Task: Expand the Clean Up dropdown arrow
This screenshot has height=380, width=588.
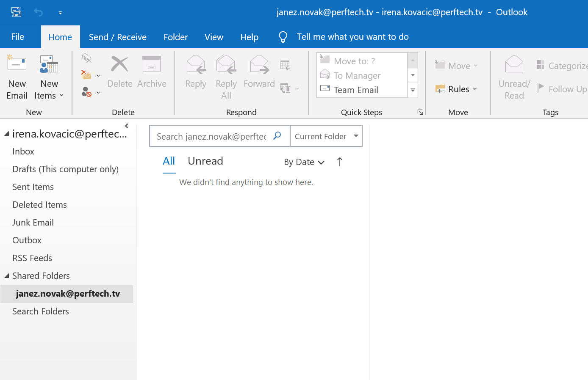Action: tap(98, 76)
